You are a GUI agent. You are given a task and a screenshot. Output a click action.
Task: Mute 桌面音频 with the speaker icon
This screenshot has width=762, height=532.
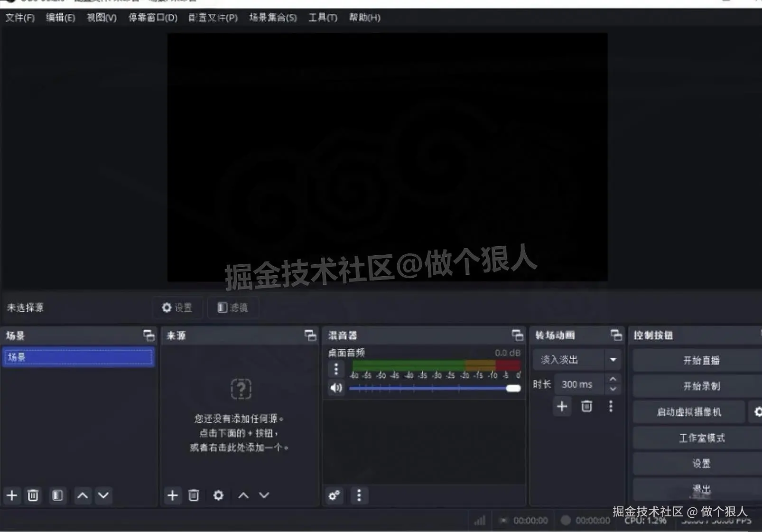click(336, 388)
